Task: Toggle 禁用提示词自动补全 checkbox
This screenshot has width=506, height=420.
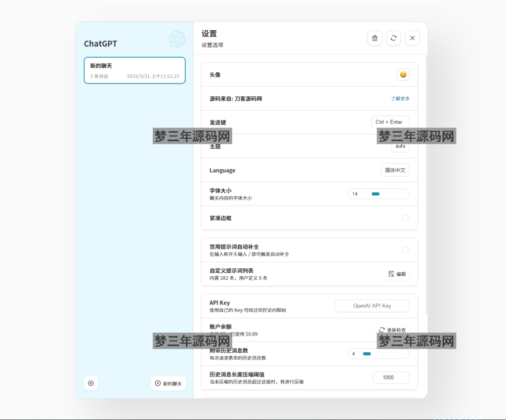Action: pos(405,250)
